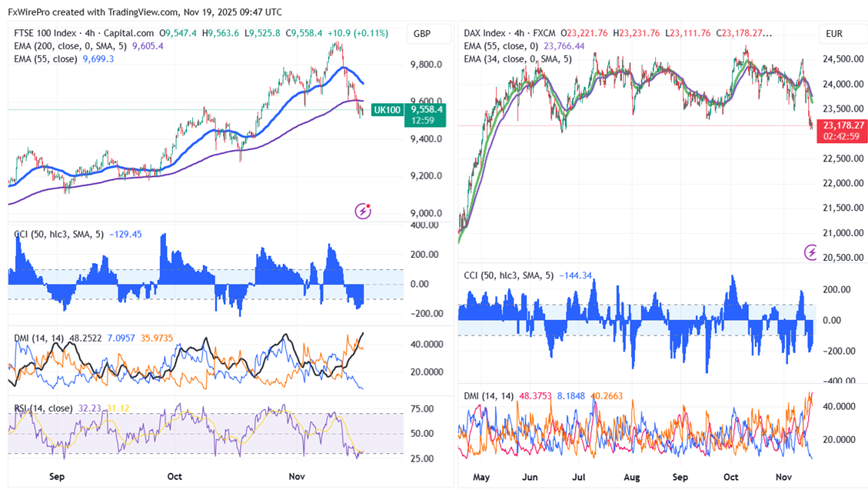Click the FxWirePro TradingView header caption
Screen dimensions: 868x490
point(145,12)
